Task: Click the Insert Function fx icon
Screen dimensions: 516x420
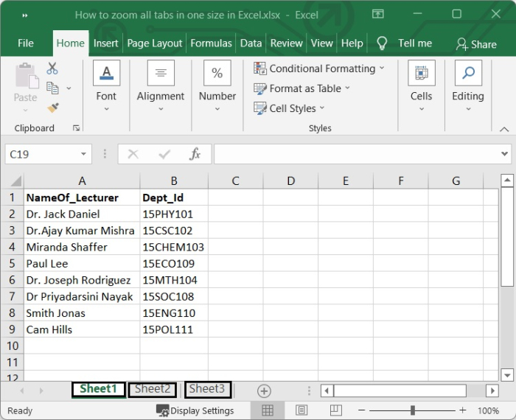Action: (195, 154)
